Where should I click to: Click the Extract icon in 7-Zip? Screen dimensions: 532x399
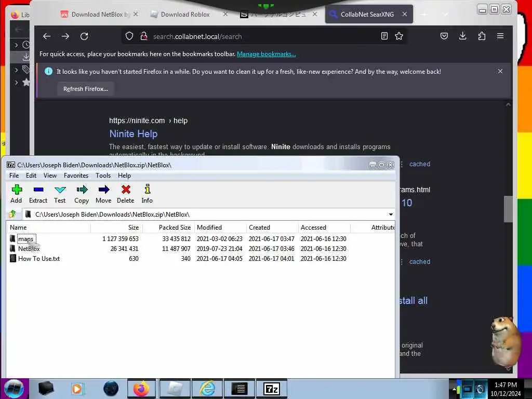pyautogui.click(x=38, y=194)
